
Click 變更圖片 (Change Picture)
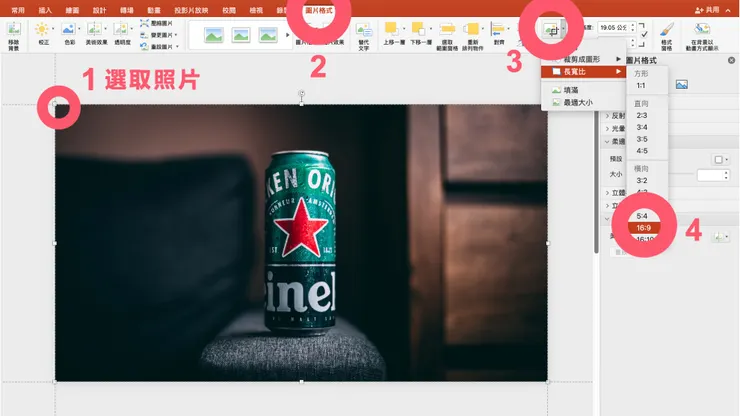[x=157, y=35]
